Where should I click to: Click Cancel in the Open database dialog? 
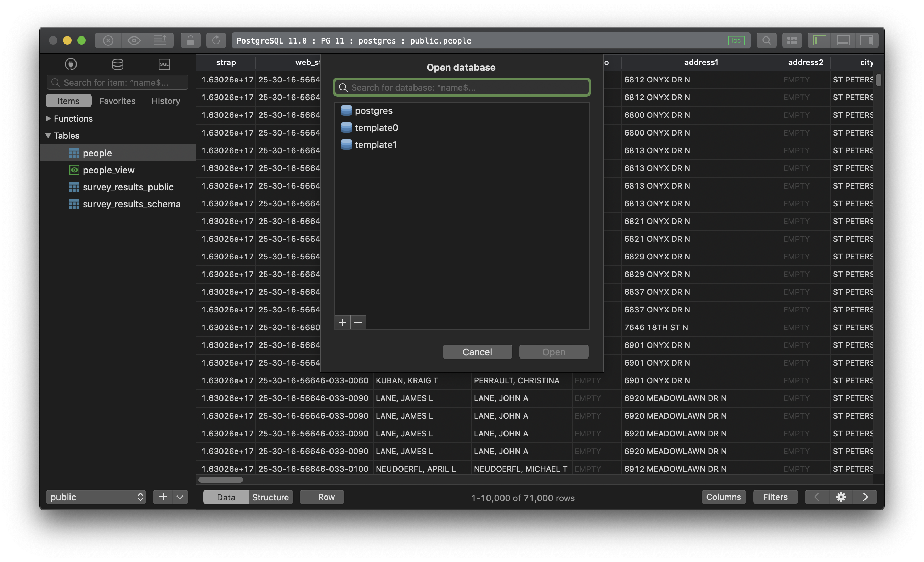477,351
